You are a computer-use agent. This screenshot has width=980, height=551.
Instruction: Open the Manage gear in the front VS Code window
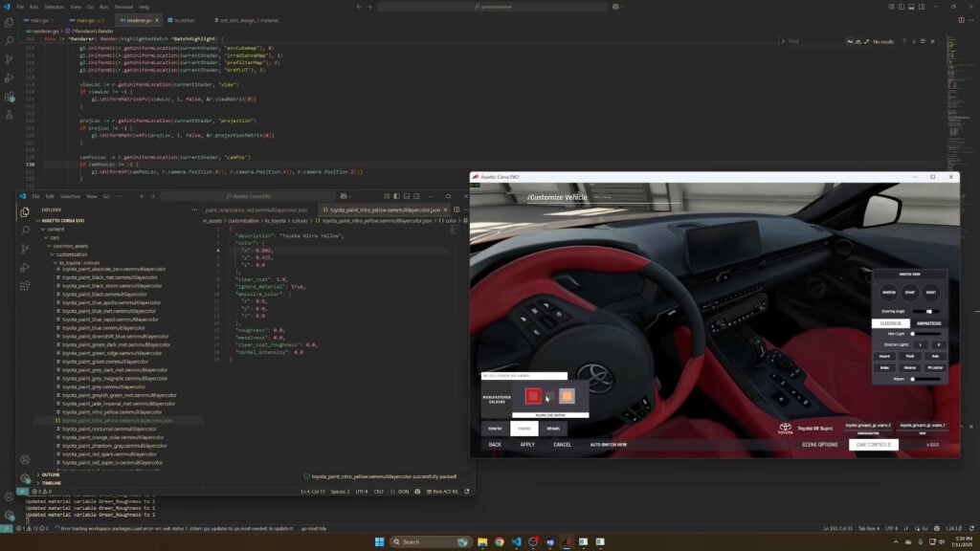tap(25, 478)
